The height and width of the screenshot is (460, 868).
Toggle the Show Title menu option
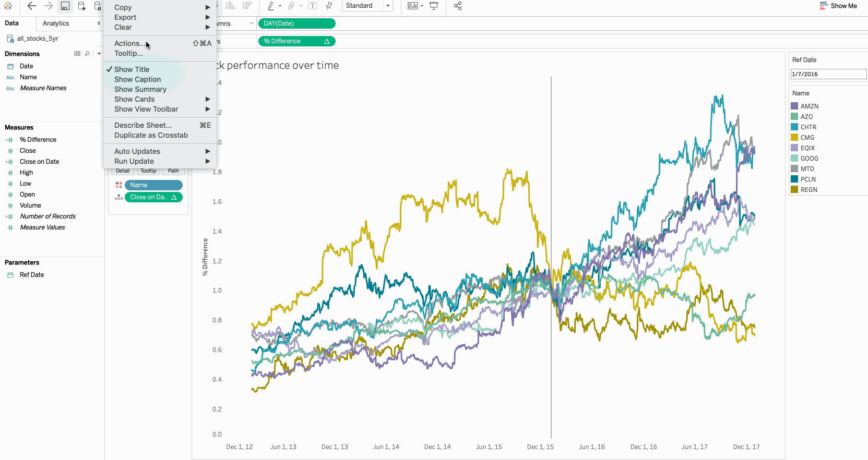click(132, 69)
